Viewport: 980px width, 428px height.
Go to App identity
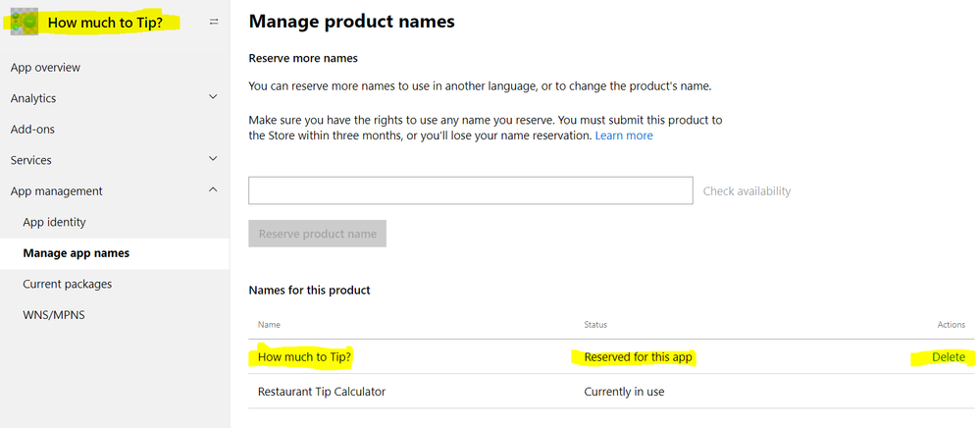54,222
